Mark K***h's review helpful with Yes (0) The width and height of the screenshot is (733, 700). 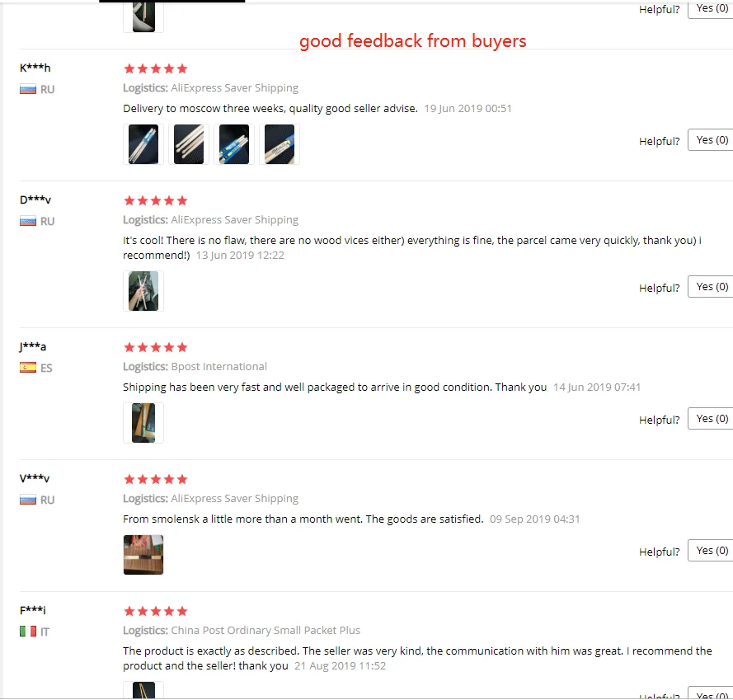[711, 140]
